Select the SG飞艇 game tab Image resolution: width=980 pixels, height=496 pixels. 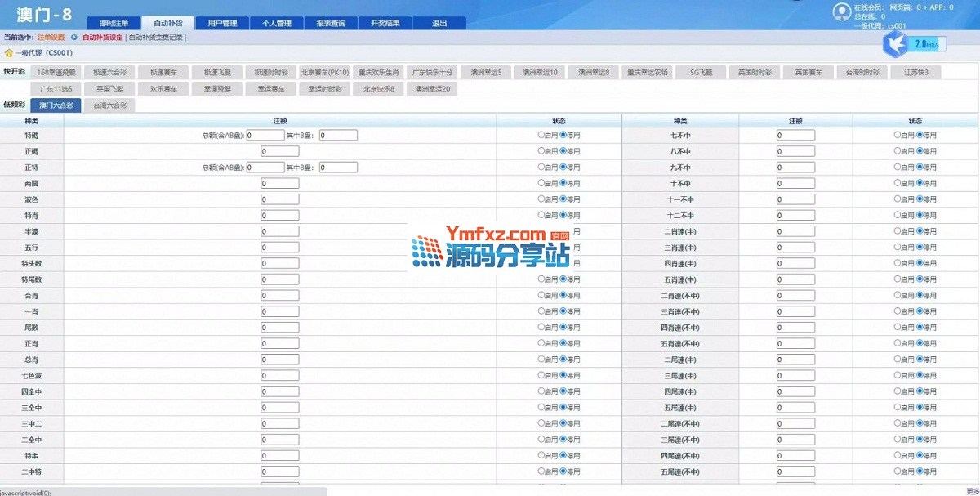701,72
